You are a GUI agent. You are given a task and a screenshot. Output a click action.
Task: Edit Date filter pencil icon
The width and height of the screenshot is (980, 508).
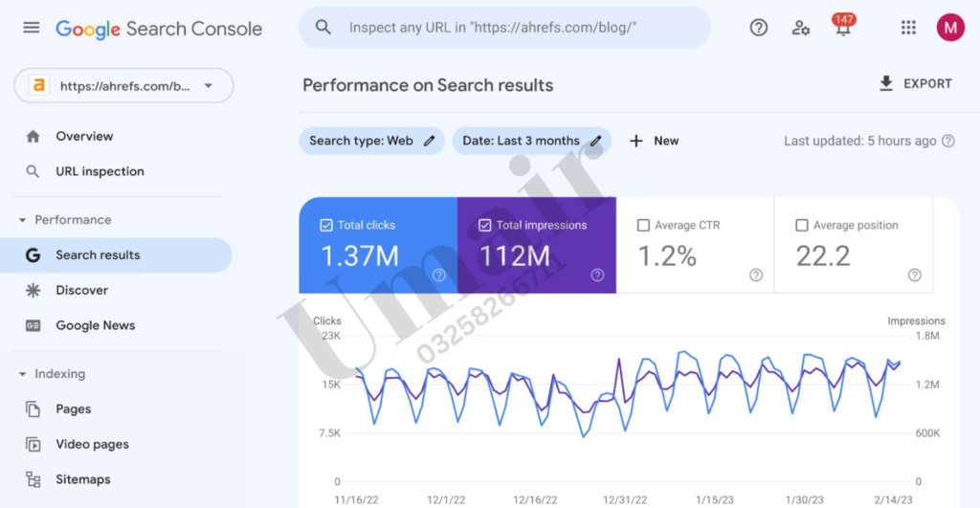click(595, 141)
